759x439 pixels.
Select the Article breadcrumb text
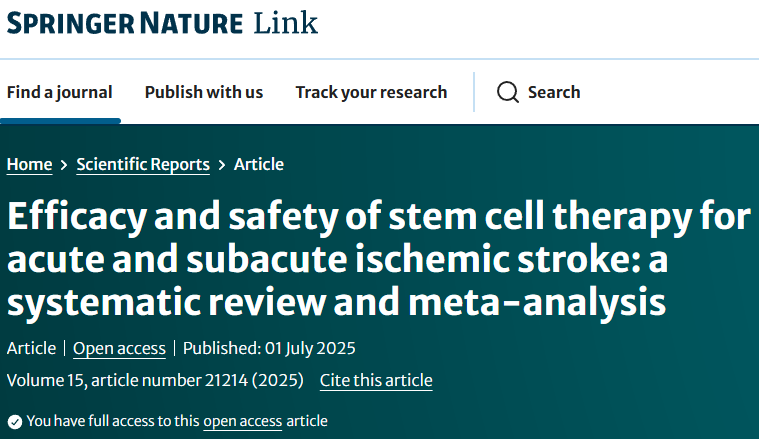[x=259, y=164]
